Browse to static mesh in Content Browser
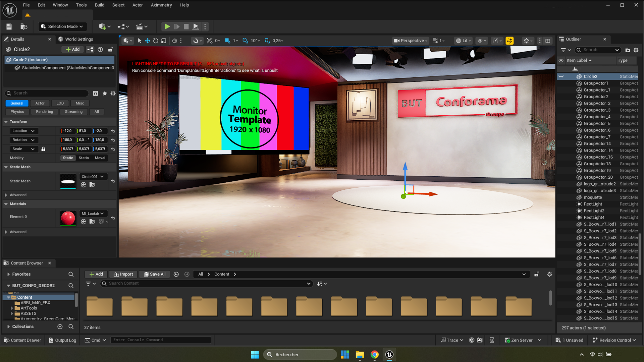This screenshot has height=362, width=644. pyautogui.click(x=92, y=185)
